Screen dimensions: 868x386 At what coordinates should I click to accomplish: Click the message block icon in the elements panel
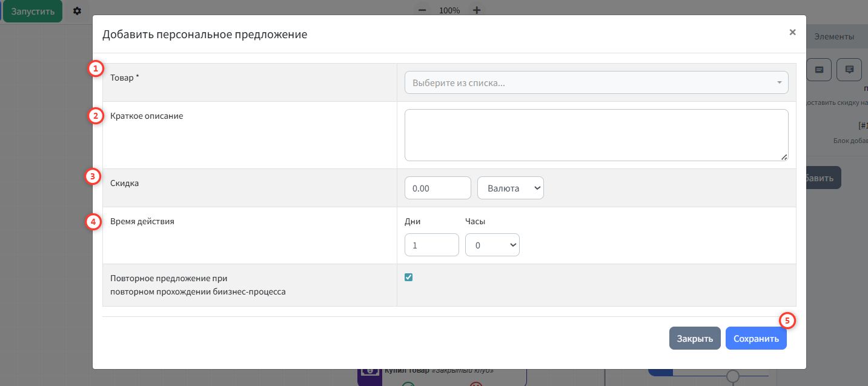pos(819,70)
